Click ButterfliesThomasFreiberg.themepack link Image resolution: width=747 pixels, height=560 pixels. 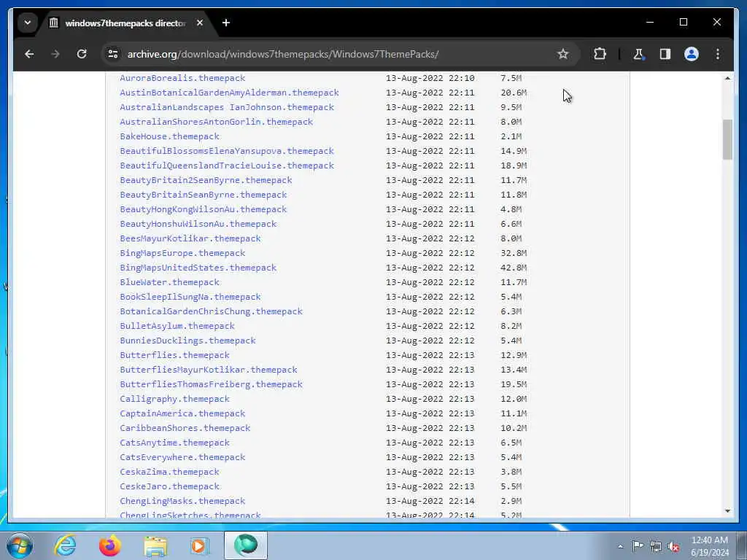pos(211,384)
